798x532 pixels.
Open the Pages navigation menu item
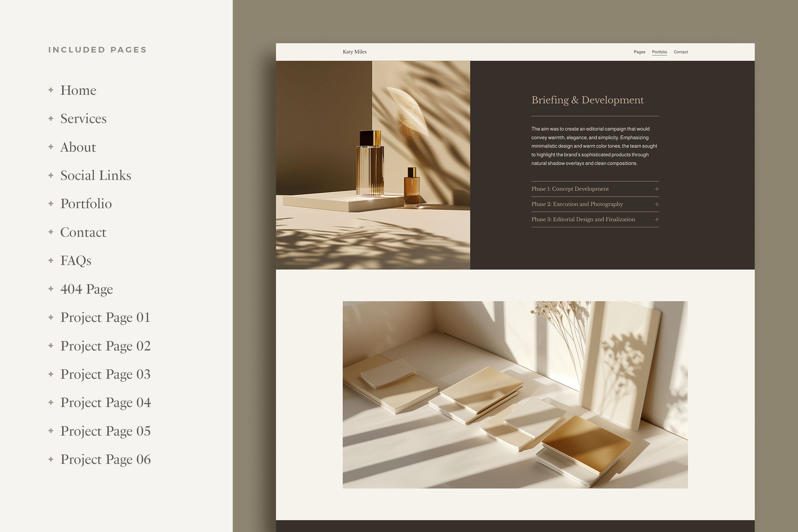[x=639, y=52]
